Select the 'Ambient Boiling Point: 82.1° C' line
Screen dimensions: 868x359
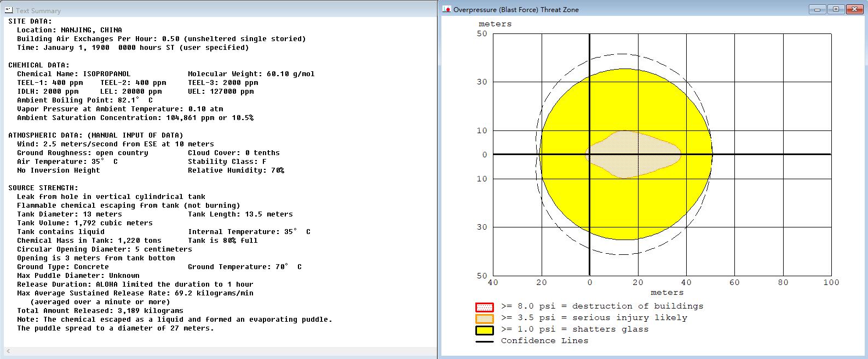pos(85,100)
